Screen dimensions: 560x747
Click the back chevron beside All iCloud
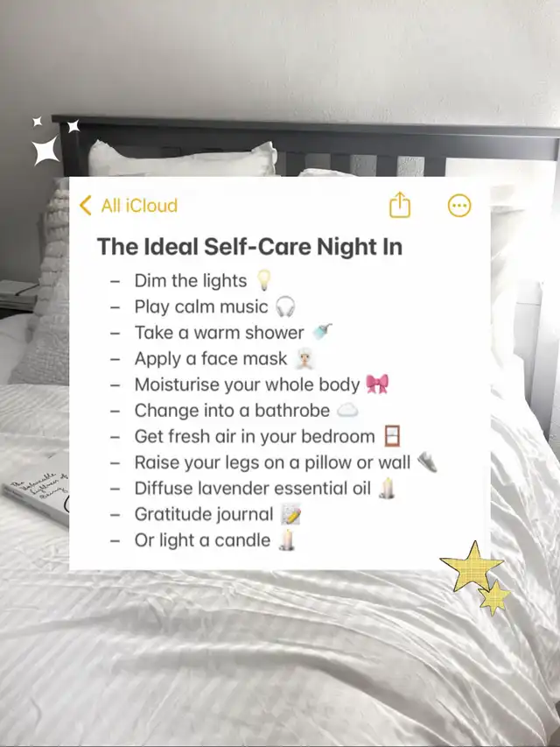pyautogui.click(x=85, y=205)
